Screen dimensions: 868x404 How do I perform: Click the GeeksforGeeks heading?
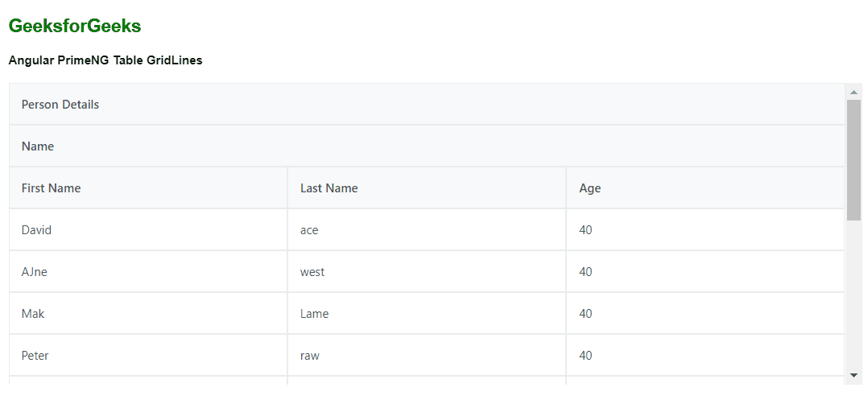pyautogui.click(x=75, y=27)
